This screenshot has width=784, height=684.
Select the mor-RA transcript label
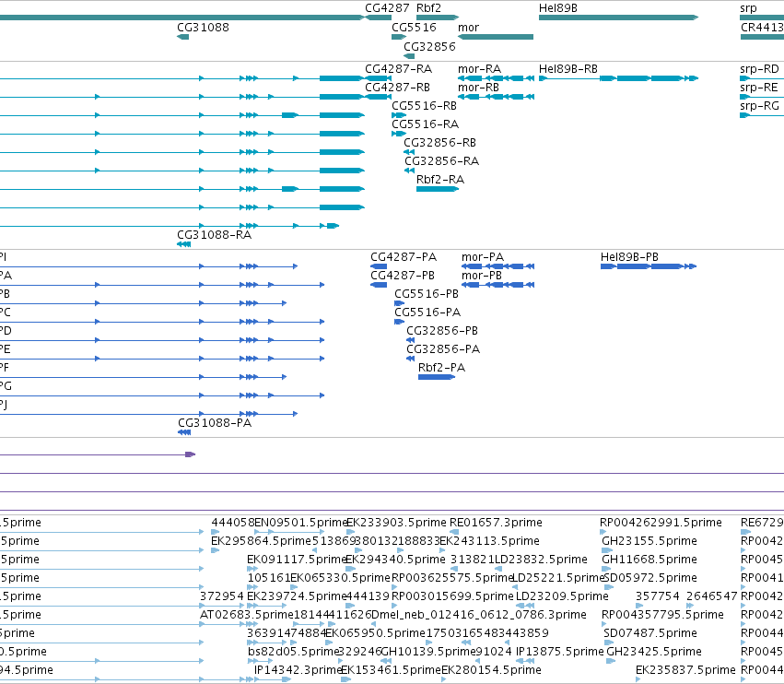tap(479, 68)
